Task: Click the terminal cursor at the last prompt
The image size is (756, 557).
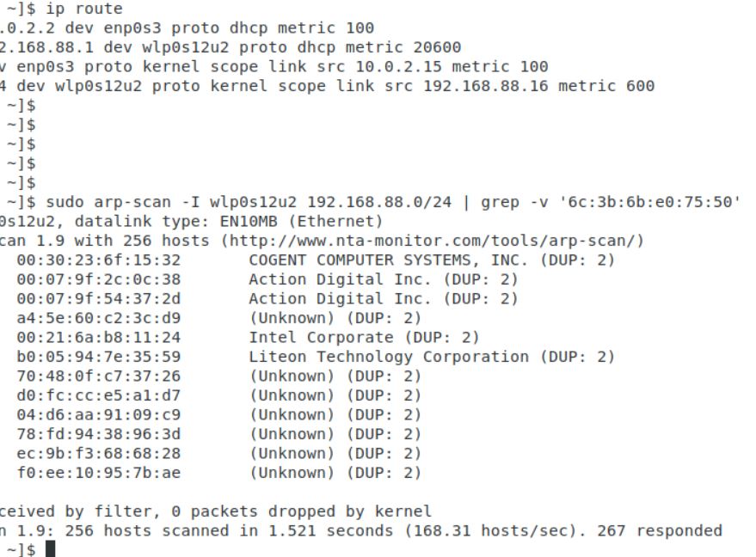Action: pyautogui.click(x=51, y=548)
